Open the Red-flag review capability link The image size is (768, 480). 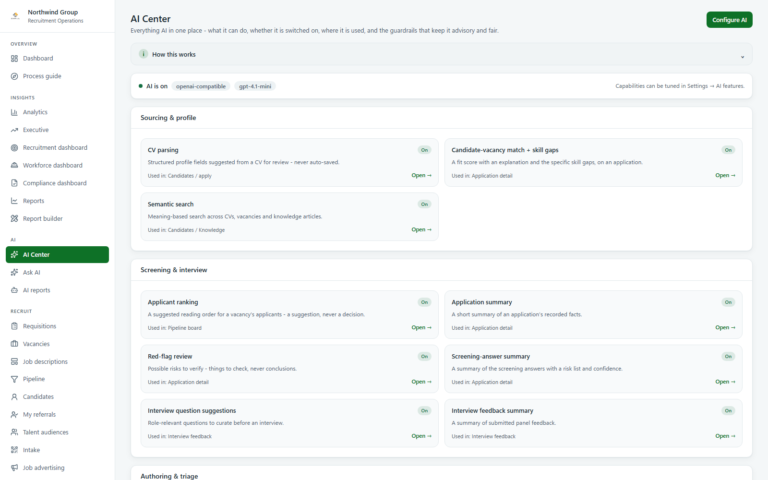pyautogui.click(x=421, y=382)
